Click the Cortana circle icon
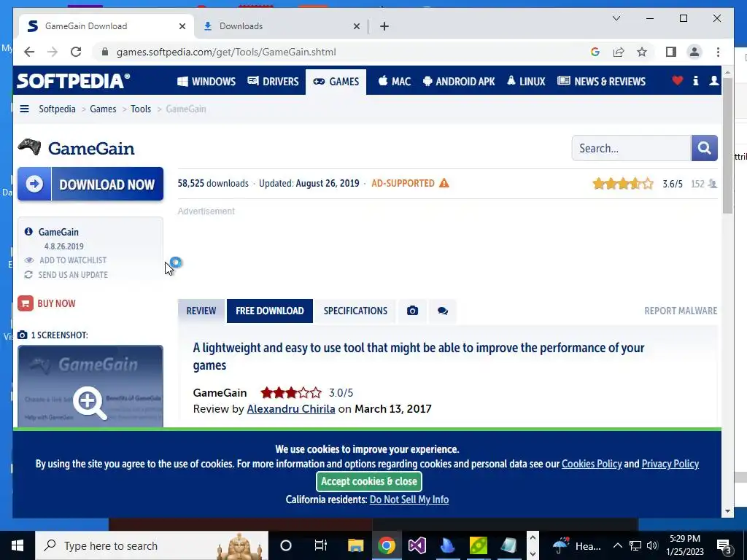This screenshot has width=747, height=560. (285, 545)
